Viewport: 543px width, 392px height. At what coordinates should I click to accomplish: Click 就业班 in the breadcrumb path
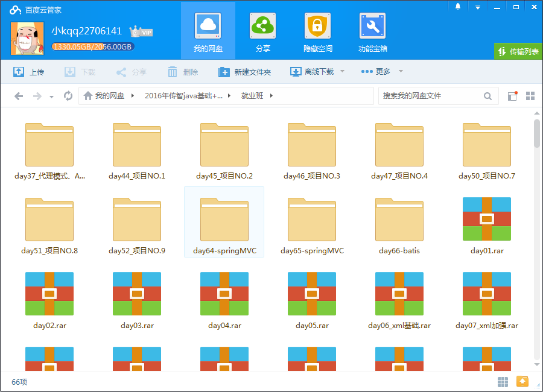[251, 95]
